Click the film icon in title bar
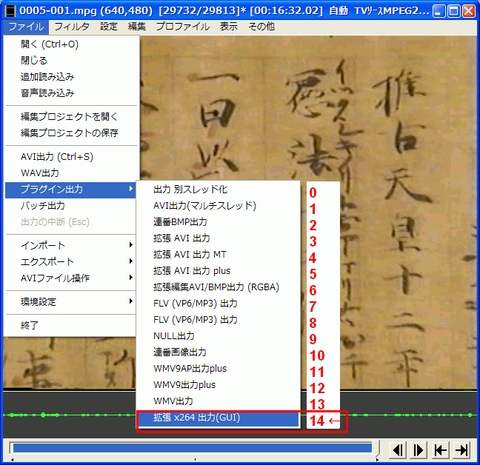480x465 pixels. [10, 11]
